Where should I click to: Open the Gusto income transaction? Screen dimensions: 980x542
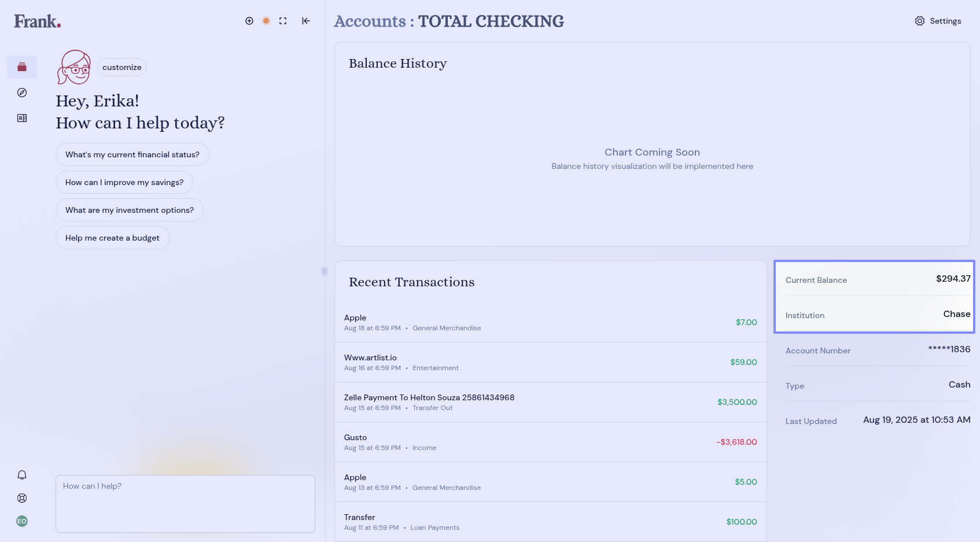tap(550, 442)
